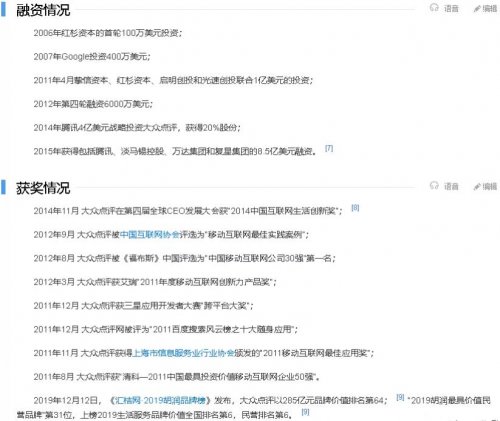This screenshot has width=500, height=421.
Task: Click headphone voice icon in 融资情况 header
Action: [434, 8]
